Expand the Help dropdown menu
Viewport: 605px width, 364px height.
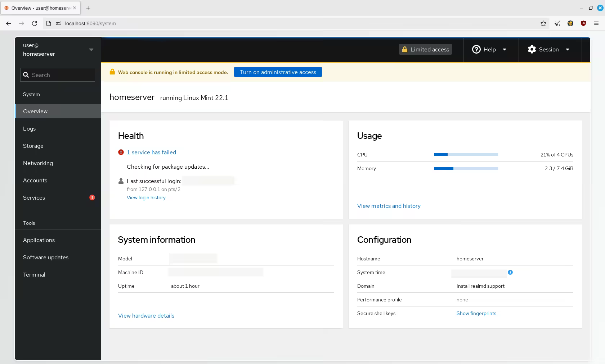[x=489, y=50]
